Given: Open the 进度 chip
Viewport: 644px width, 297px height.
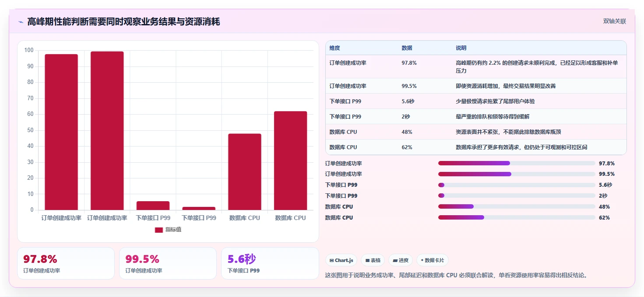Looking at the screenshot, I should coord(401,260).
